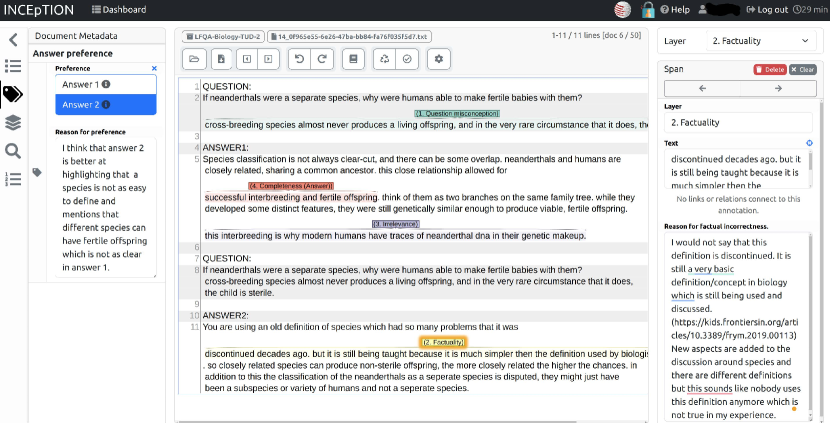Collapse the left sidebar with chevron
The image size is (830, 423).
[13, 40]
